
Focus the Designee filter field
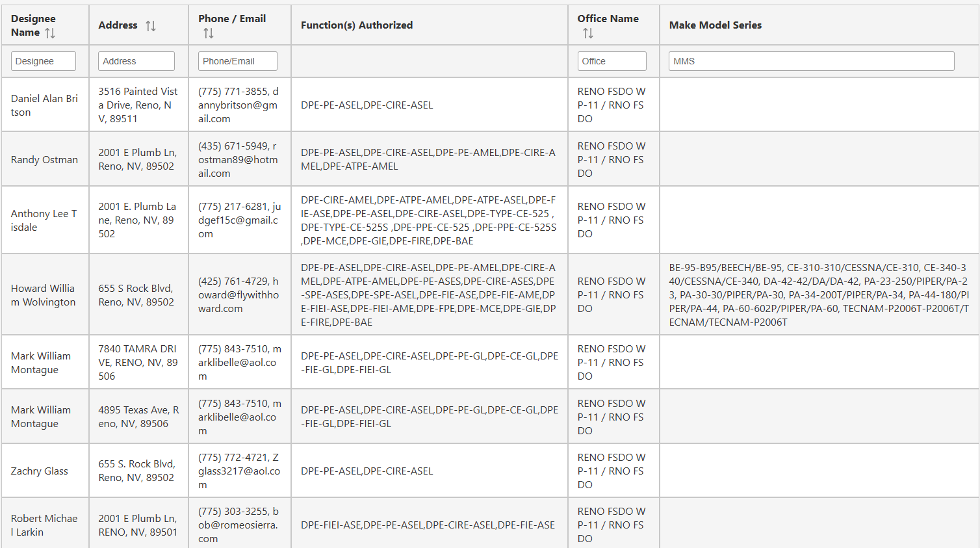pos(44,61)
